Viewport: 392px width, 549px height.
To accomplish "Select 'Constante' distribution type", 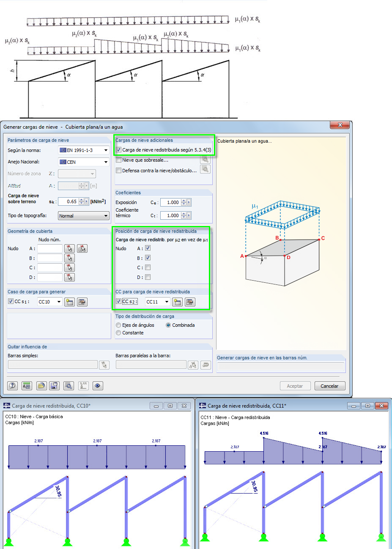I will pos(118,333).
